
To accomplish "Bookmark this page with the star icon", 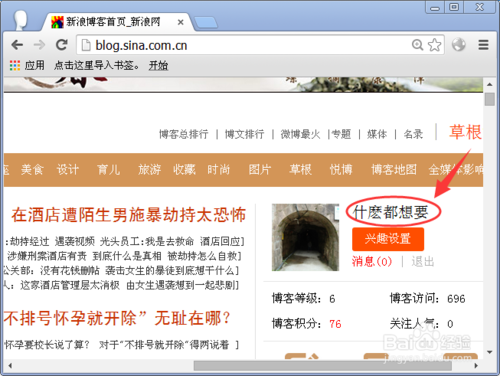I will point(435,45).
